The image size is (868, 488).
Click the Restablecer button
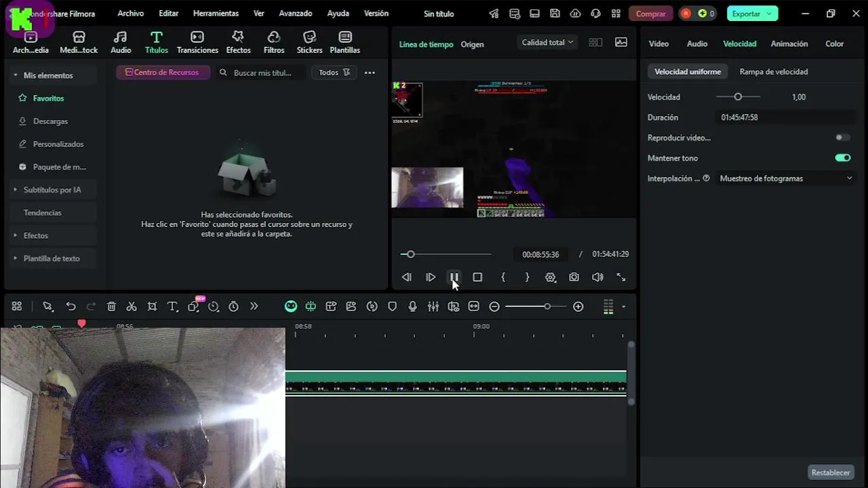tap(830, 472)
